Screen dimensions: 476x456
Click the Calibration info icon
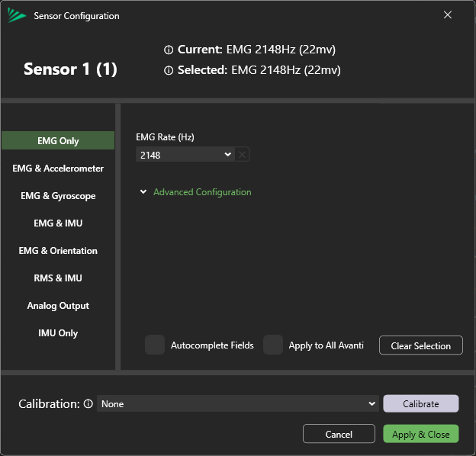pyautogui.click(x=88, y=404)
